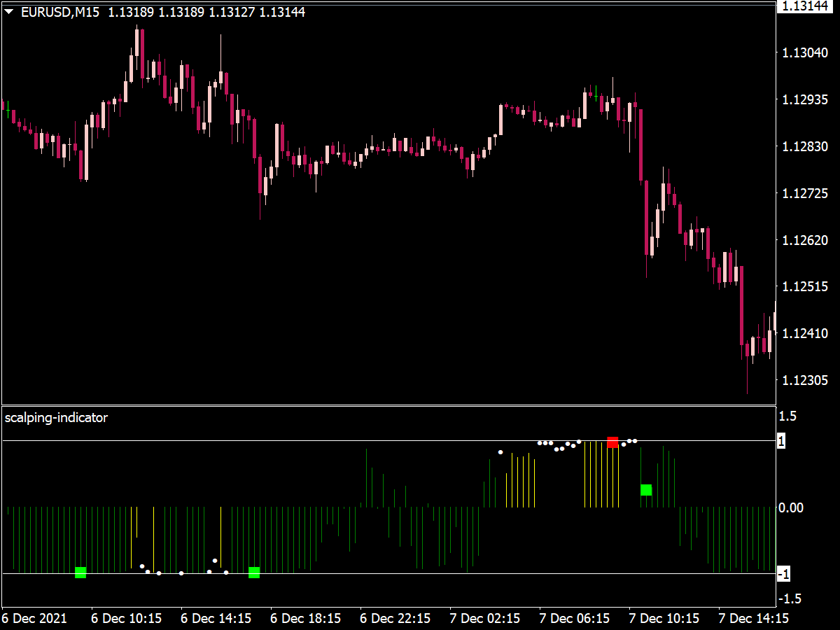Click the 6 Dec 22:15 time label
This screenshot has width=840, height=630.
[395, 619]
